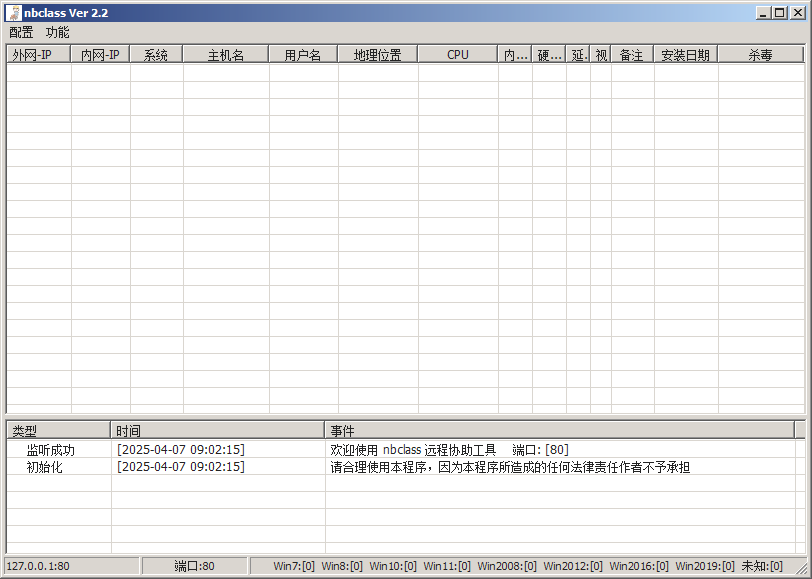Click the 内网-IP column header
Image resolution: width=812 pixels, height=579 pixels.
pos(100,55)
